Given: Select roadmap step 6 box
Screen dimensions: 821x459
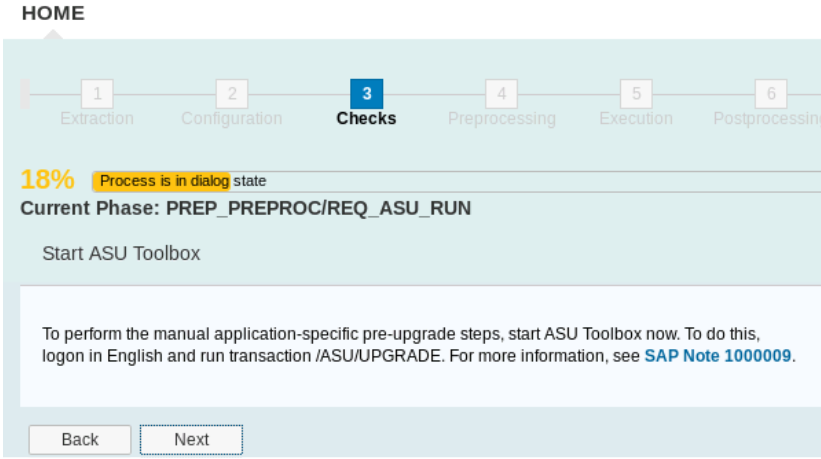Looking at the screenshot, I should 771,94.
